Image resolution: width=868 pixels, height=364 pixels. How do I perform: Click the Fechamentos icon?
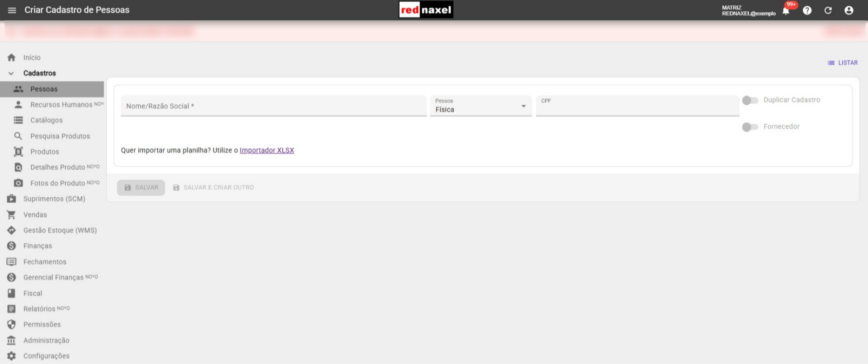coord(11,261)
